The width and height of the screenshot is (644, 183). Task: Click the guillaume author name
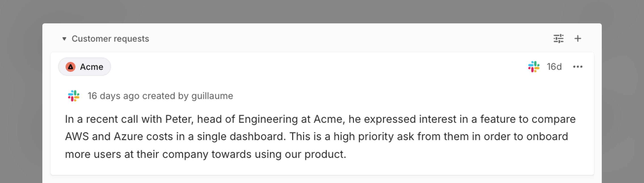(212, 96)
